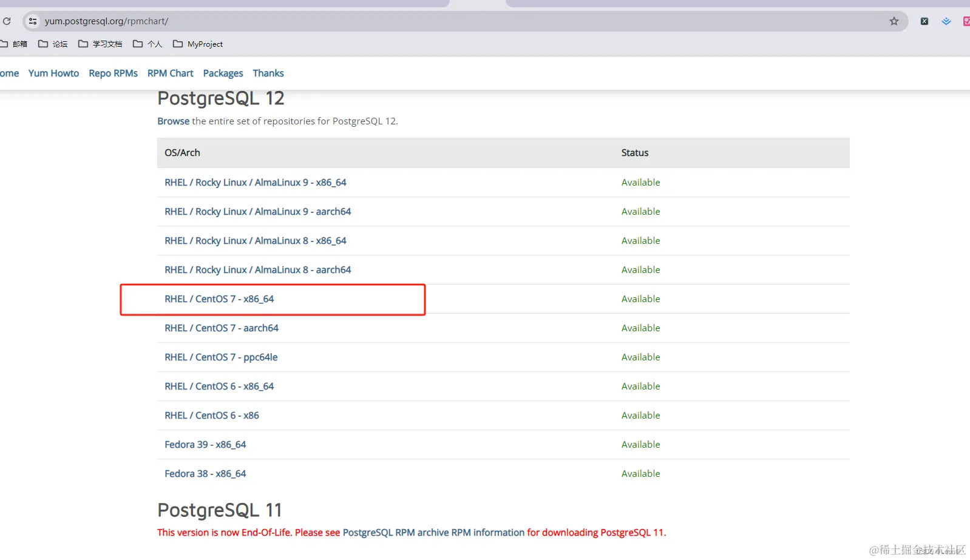The height and width of the screenshot is (560, 970).
Task: Open RHEL / CentOS 7 - ppc64le link
Action: [221, 357]
